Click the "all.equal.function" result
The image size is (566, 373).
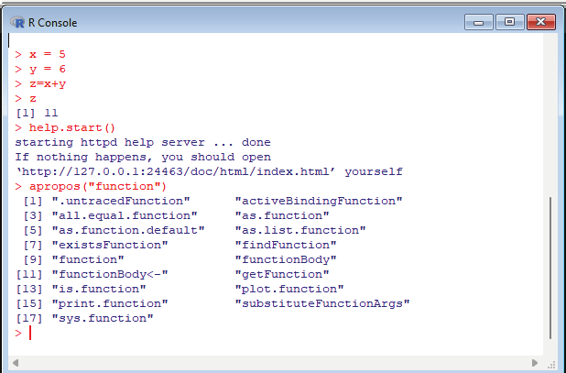click(x=125, y=216)
